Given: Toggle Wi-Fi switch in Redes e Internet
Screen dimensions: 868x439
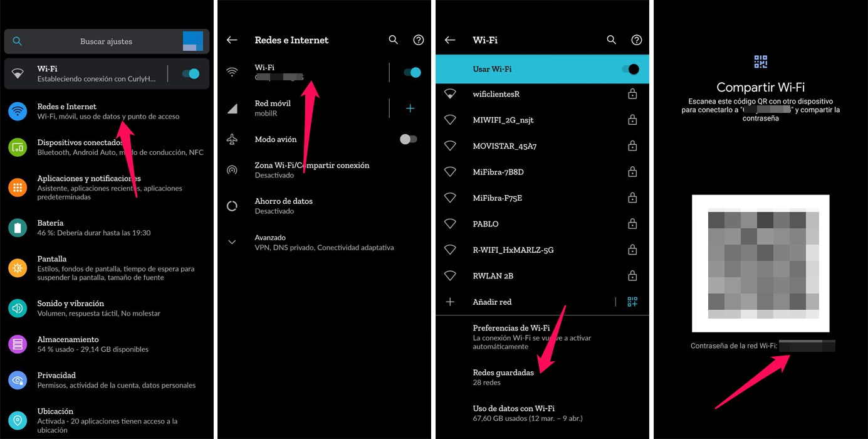Looking at the screenshot, I should 412,72.
